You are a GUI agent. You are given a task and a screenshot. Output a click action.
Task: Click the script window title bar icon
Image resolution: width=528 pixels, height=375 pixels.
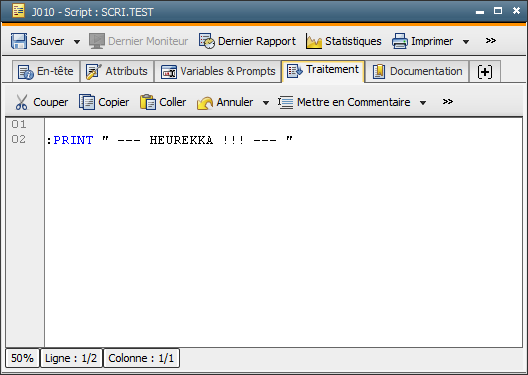(19, 11)
